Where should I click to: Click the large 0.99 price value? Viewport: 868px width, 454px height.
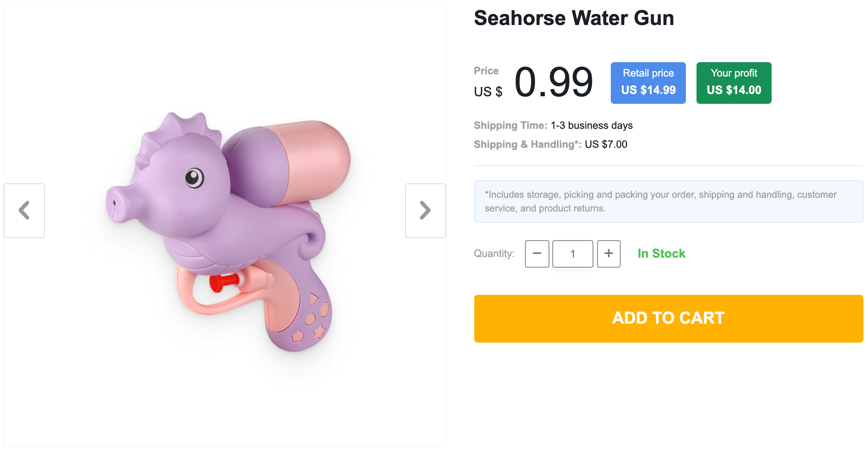(554, 82)
